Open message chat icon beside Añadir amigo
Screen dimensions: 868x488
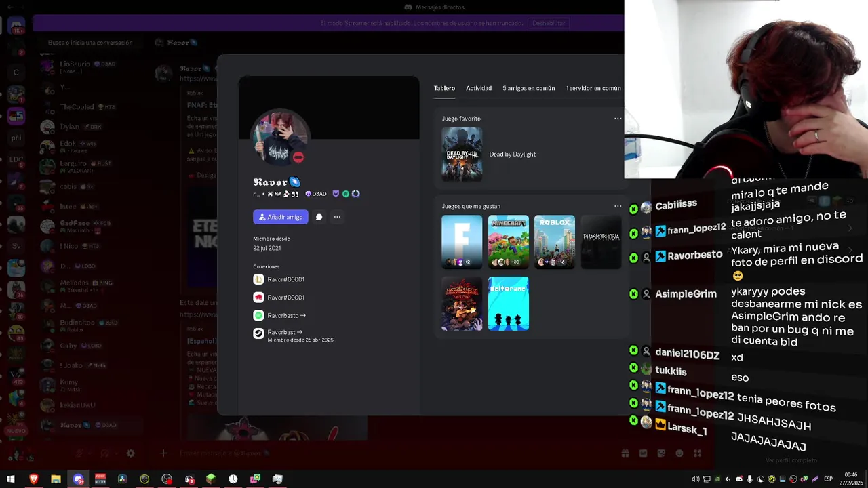319,217
